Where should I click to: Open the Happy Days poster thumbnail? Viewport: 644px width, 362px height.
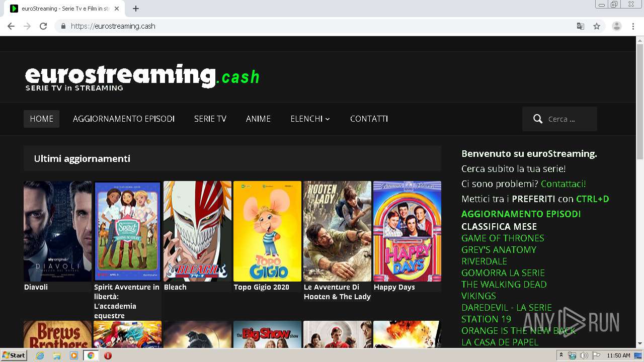[x=407, y=231]
